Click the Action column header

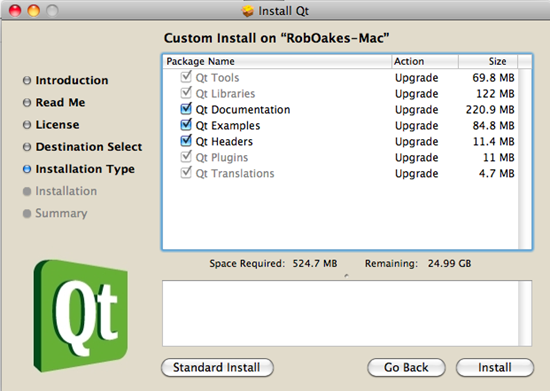425,61
